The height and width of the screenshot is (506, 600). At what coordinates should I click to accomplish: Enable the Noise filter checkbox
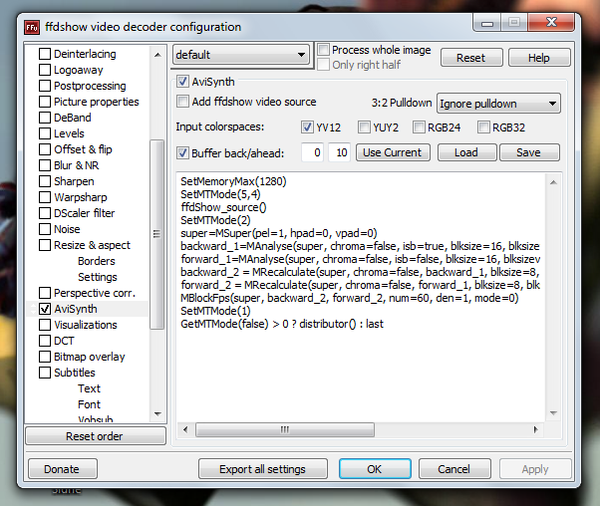(x=45, y=229)
